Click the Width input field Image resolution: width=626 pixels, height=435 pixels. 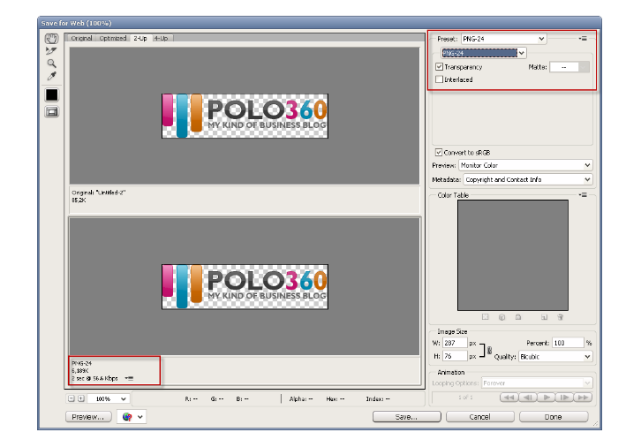(x=455, y=342)
